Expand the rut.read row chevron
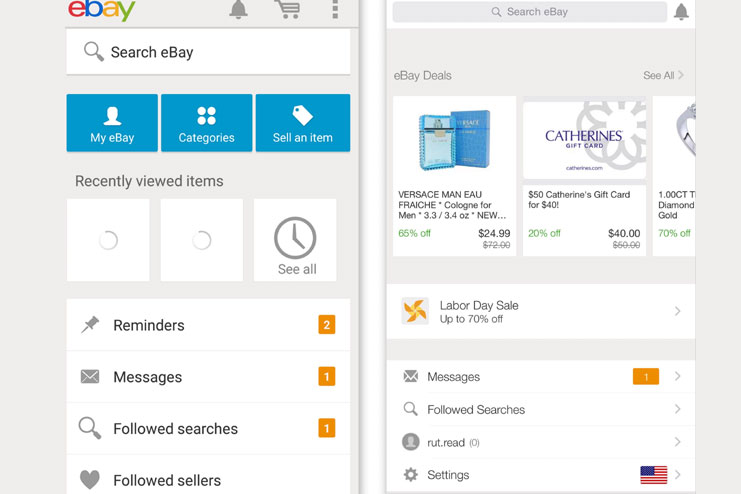 678,442
